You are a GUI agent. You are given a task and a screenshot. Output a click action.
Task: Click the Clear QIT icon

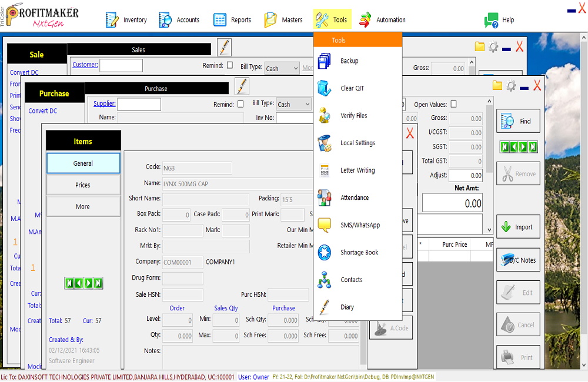click(x=325, y=88)
